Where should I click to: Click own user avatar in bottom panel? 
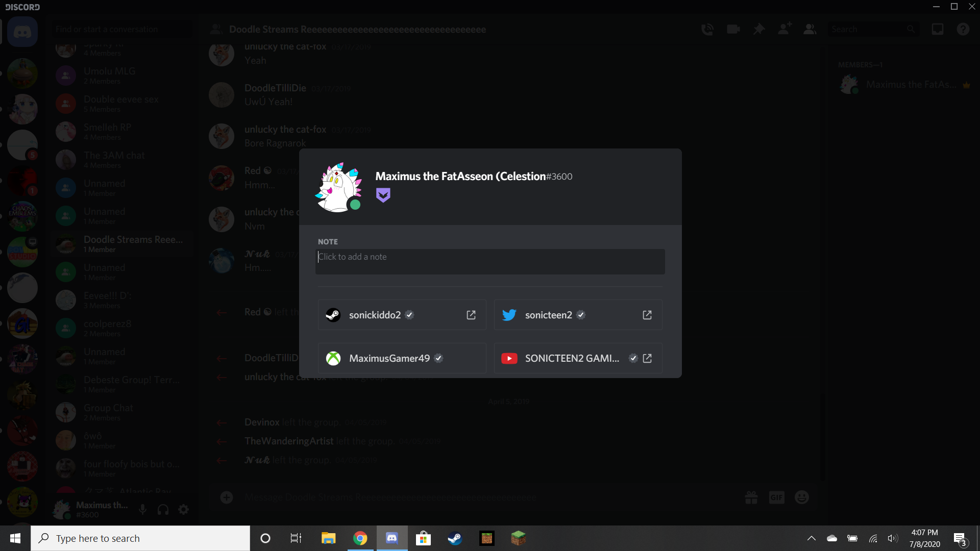62,509
